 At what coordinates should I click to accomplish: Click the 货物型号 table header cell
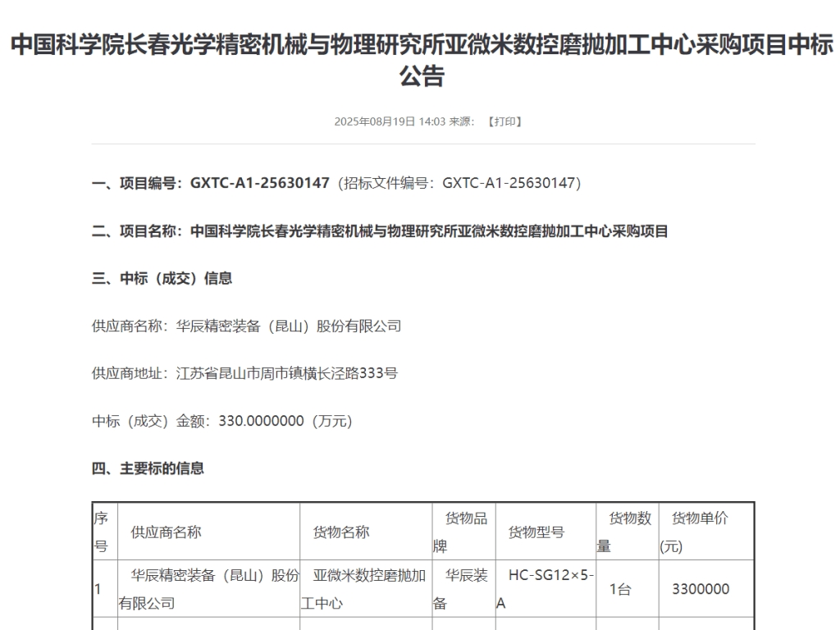[546, 532]
